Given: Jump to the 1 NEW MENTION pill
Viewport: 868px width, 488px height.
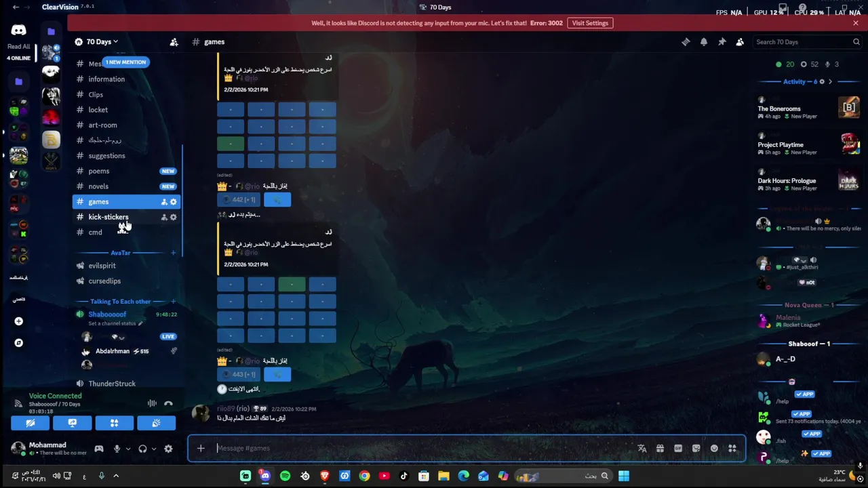Looking at the screenshot, I should pos(125,62).
